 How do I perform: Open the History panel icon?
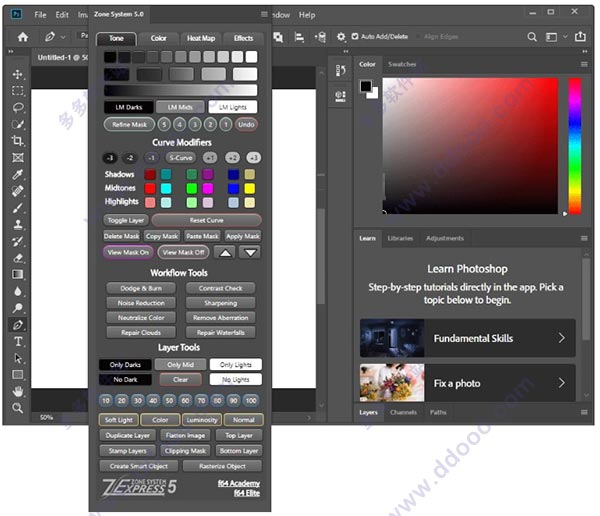340,70
